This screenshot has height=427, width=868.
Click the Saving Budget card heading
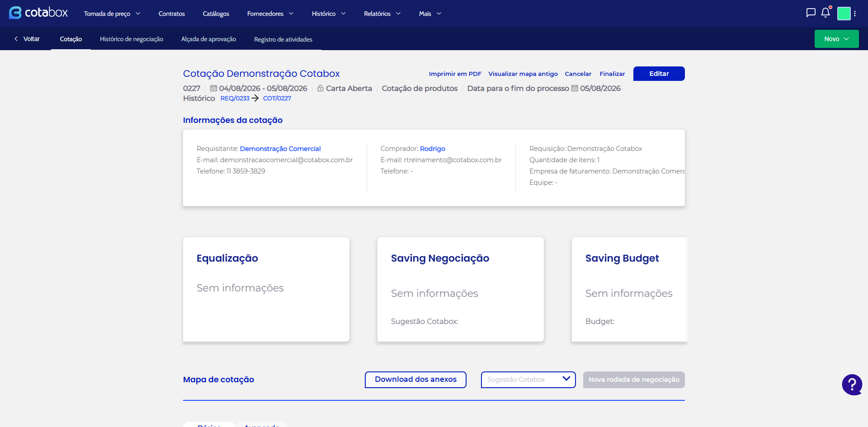click(622, 258)
